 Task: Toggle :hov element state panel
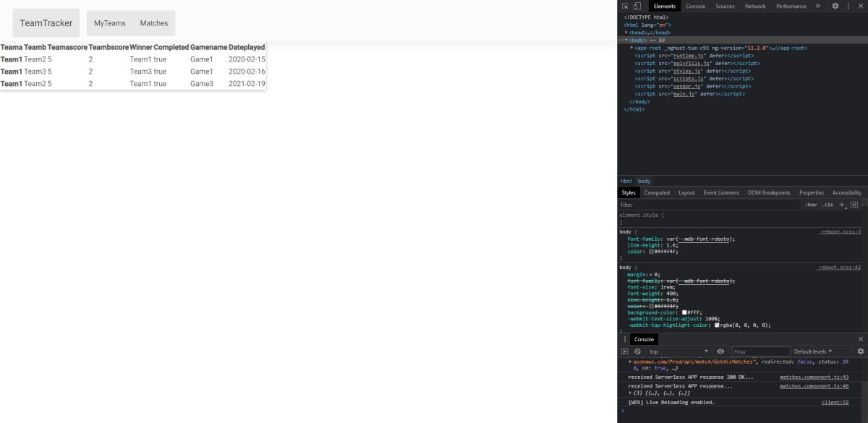pyautogui.click(x=811, y=205)
